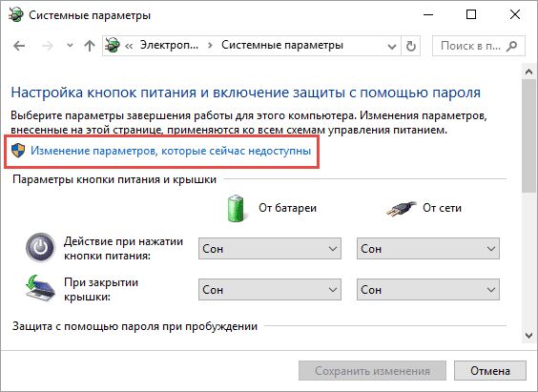This screenshot has width=538, height=392.
Task: Expand the address bar history dropdown
Action: [x=392, y=46]
